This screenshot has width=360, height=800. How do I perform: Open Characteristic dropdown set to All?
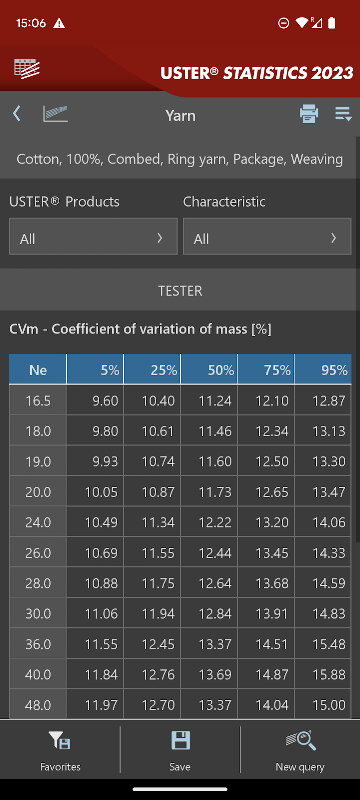coord(267,236)
